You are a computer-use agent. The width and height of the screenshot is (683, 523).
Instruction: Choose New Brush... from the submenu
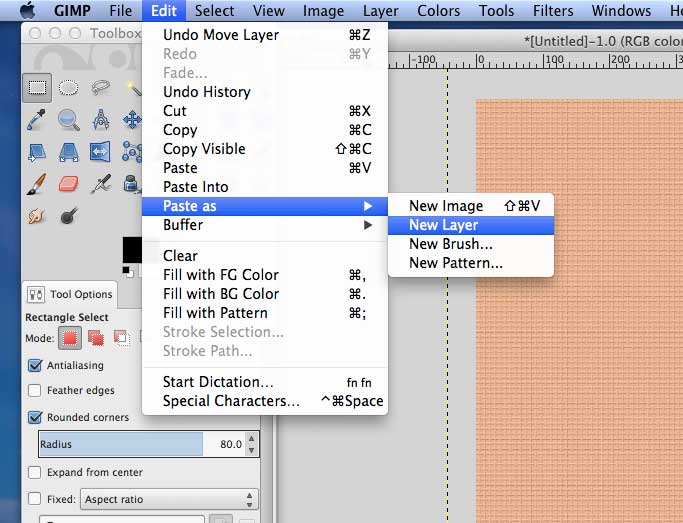pos(471,244)
